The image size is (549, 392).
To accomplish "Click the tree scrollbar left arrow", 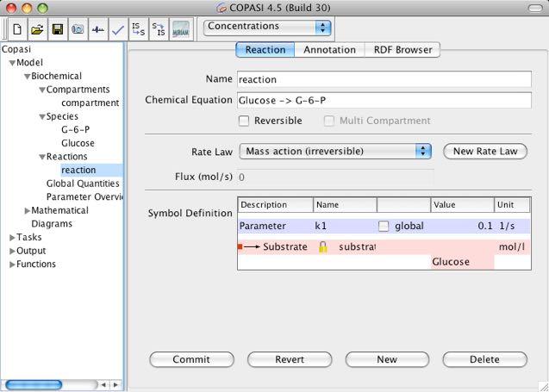I will [103, 385].
